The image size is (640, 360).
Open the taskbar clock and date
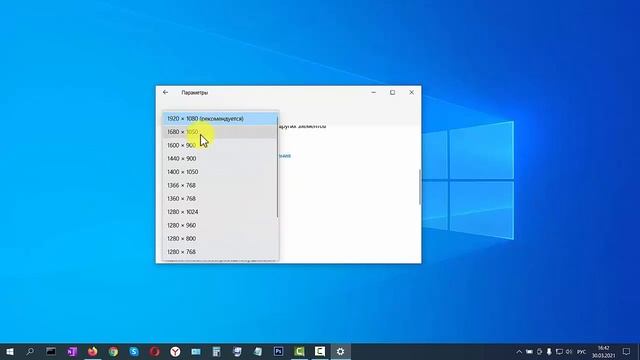(604, 352)
